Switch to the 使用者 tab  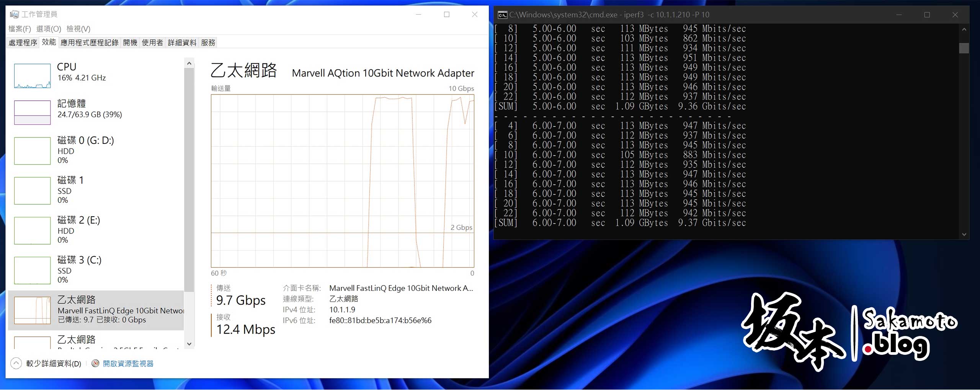[x=152, y=42]
